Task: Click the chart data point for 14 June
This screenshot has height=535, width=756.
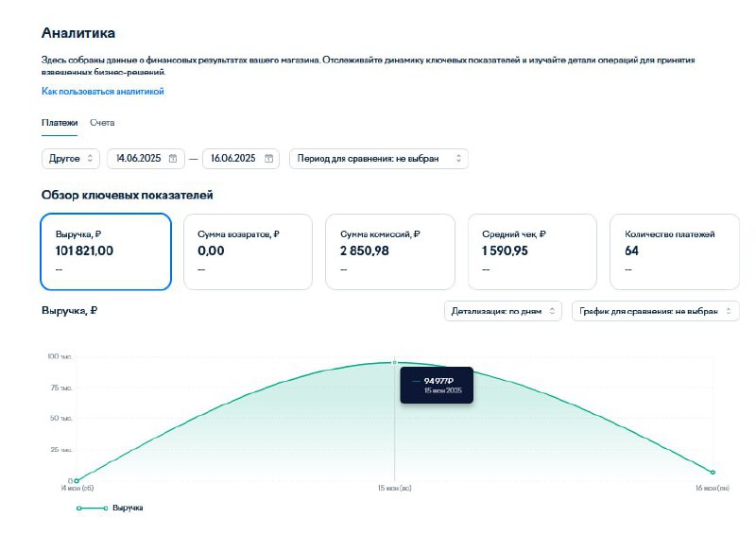Action: click(77, 480)
